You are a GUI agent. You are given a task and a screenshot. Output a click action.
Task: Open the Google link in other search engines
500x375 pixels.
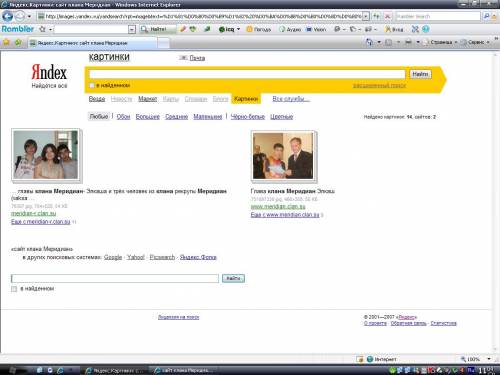113,257
